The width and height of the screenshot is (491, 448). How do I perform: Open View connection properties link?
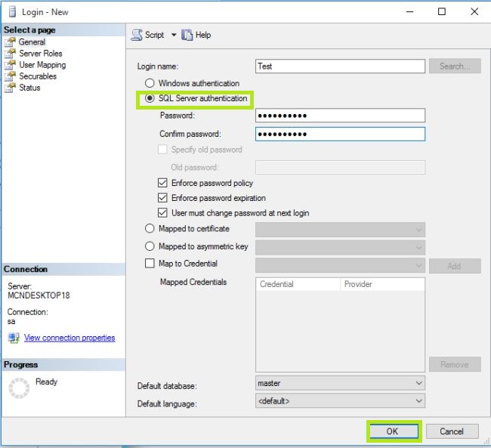pyautogui.click(x=69, y=338)
